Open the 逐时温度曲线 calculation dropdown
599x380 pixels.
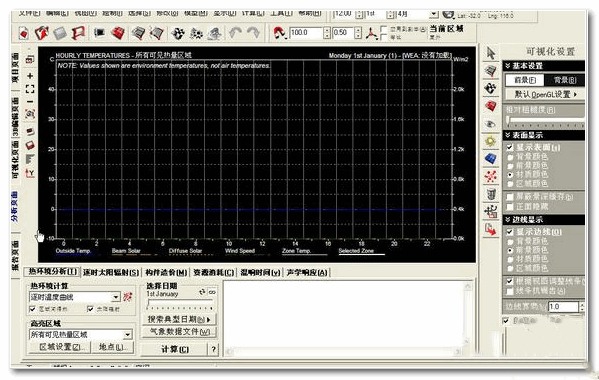tap(116, 297)
